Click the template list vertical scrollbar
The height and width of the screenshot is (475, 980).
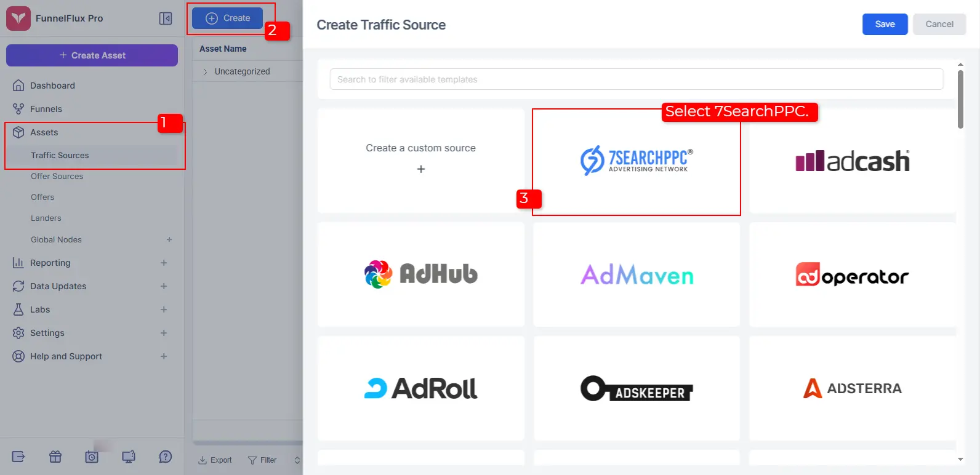tap(960, 99)
